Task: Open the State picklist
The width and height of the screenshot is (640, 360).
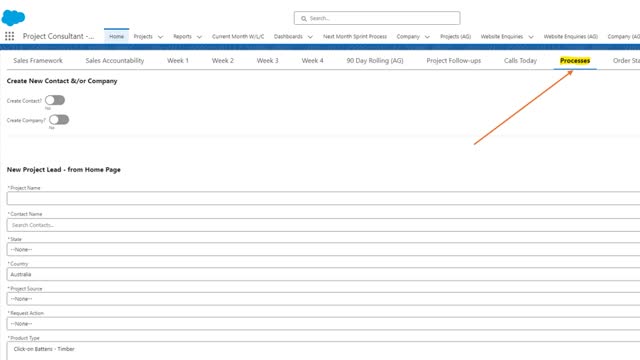Action: 323,249
